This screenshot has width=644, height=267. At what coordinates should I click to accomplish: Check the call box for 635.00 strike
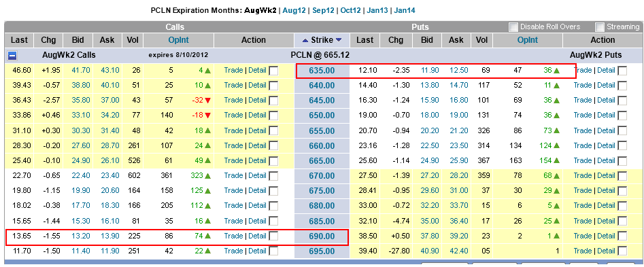[x=273, y=71]
